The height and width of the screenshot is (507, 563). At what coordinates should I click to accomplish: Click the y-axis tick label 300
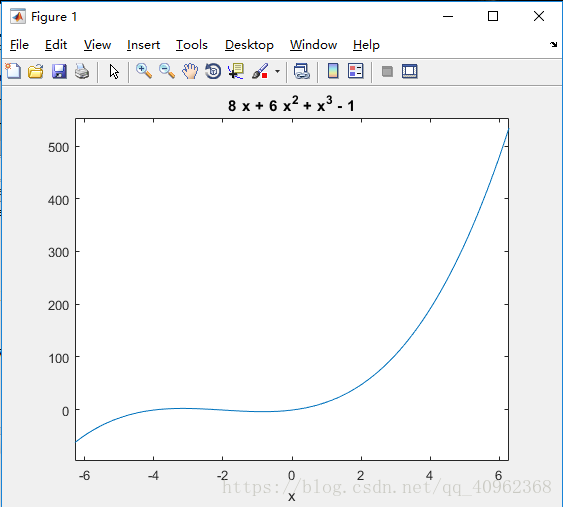click(59, 252)
